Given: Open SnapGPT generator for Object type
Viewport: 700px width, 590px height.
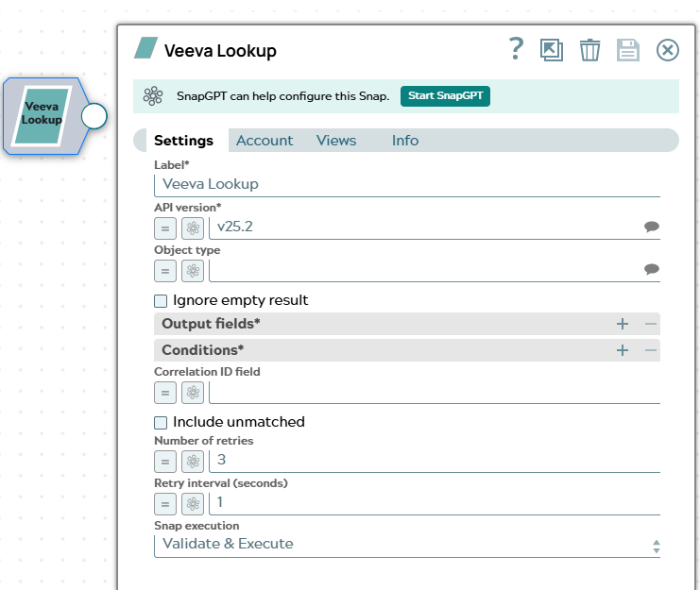Looking at the screenshot, I should 193,271.
